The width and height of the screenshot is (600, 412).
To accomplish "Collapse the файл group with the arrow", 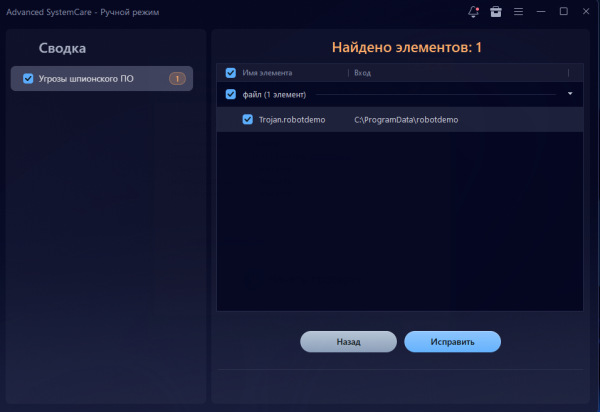I will coord(570,94).
